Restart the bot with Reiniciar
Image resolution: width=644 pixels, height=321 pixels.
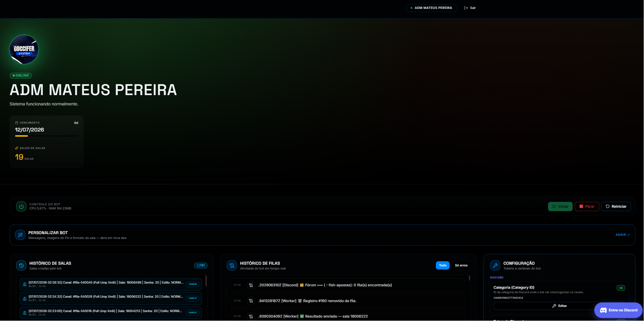616,206
